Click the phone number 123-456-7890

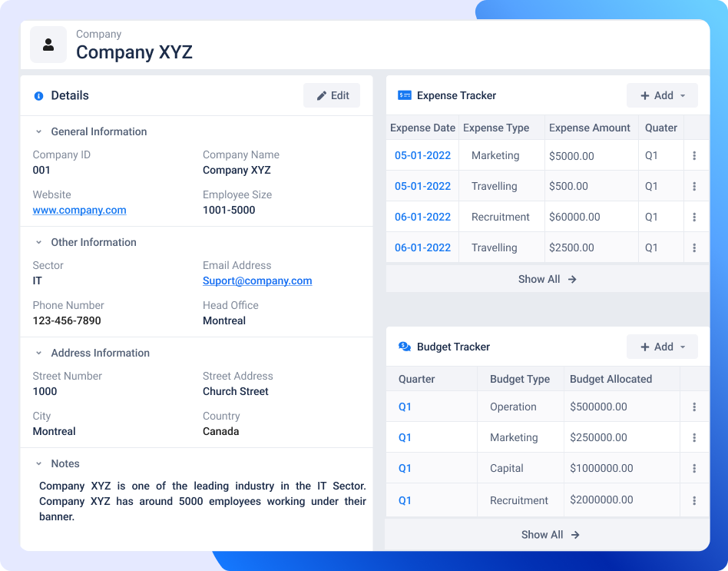[x=67, y=320]
